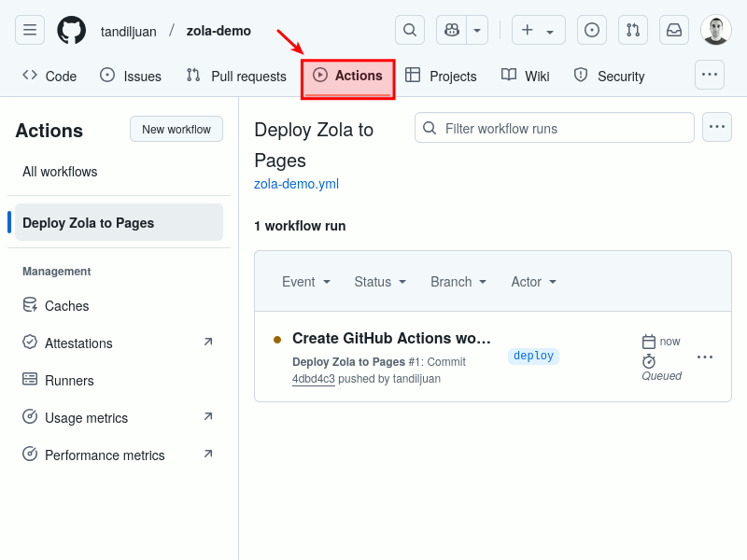Open the workflow run row options menu

pyautogui.click(x=705, y=357)
